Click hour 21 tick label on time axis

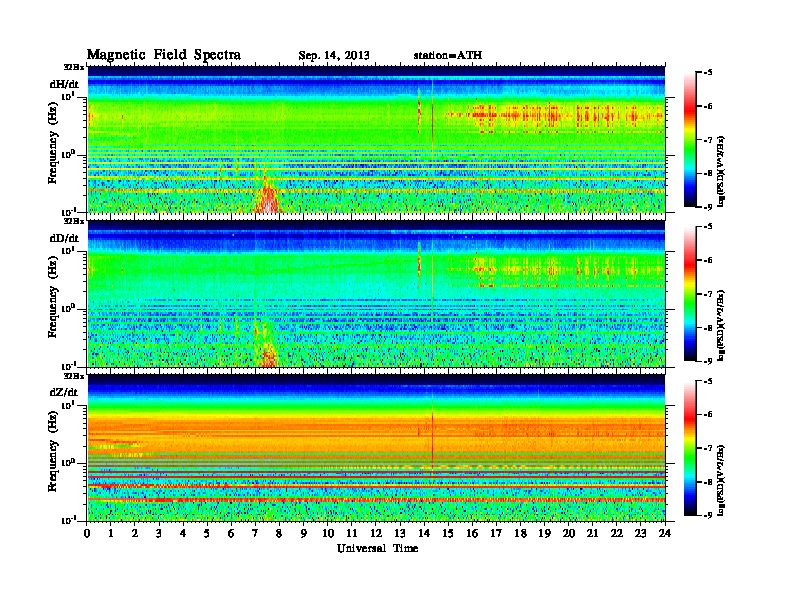click(x=592, y=534)
